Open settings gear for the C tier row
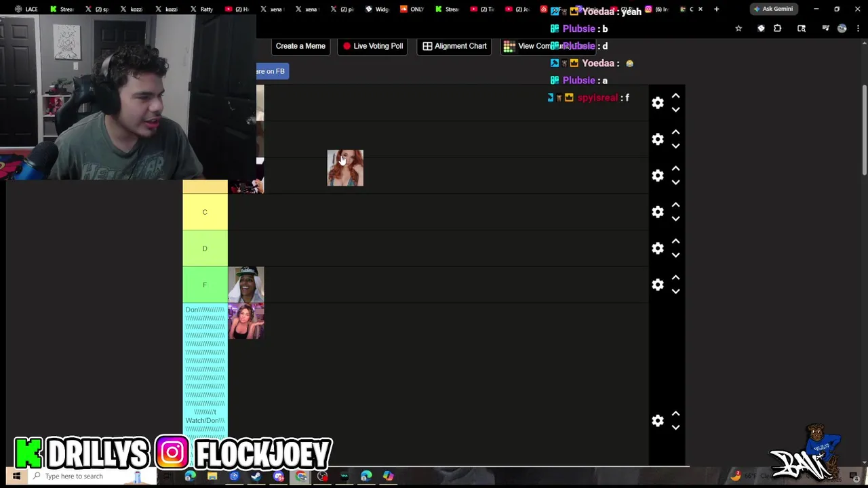The width and height of the screenshot is (868, 488). pos(658,212)
